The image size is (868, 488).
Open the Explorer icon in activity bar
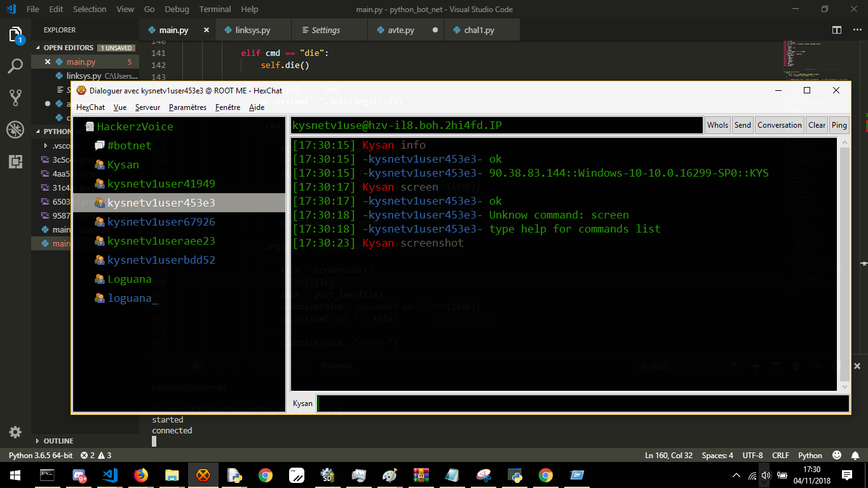(15, 34)
